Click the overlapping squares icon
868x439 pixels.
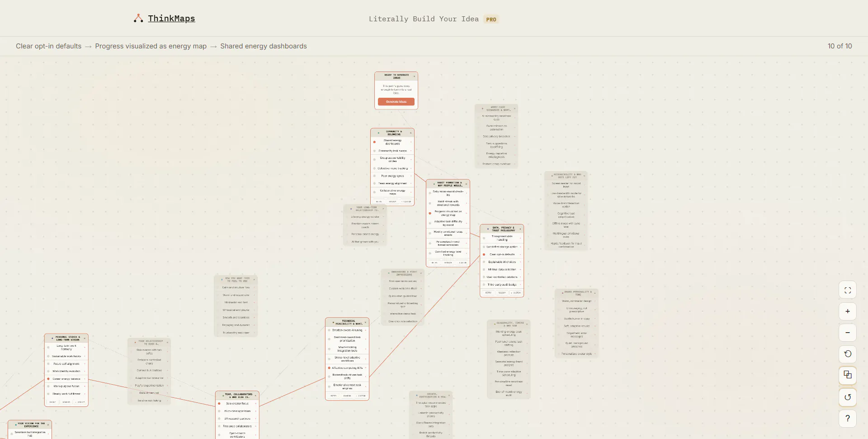[x=848, y=375]
